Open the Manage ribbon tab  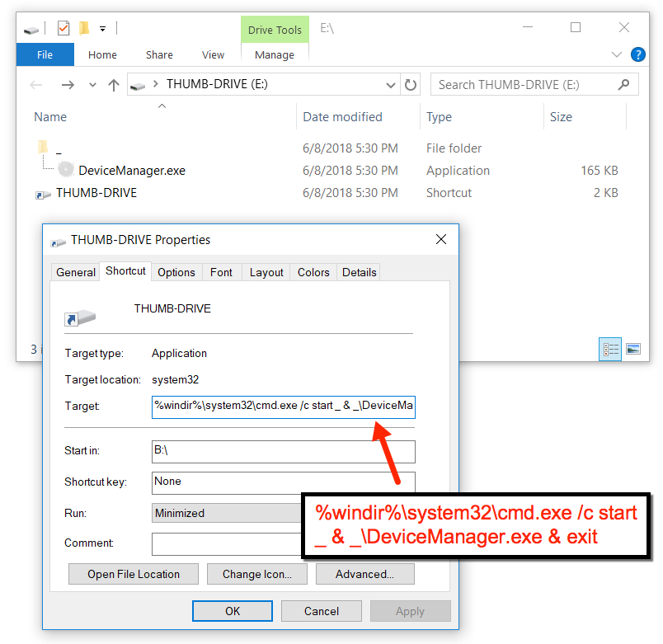(x=275, y=55)
